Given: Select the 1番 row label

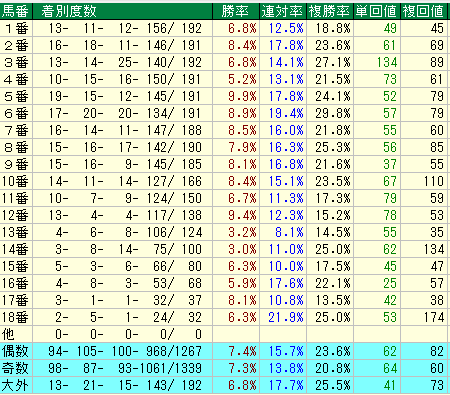Looking at the screenshot, I should pyautogui.click(x=16, y=28).
